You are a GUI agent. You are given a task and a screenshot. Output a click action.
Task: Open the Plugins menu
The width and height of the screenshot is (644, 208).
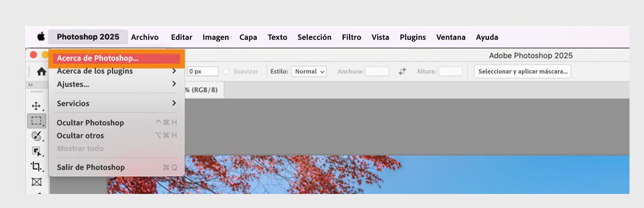[x=413, y=37]
